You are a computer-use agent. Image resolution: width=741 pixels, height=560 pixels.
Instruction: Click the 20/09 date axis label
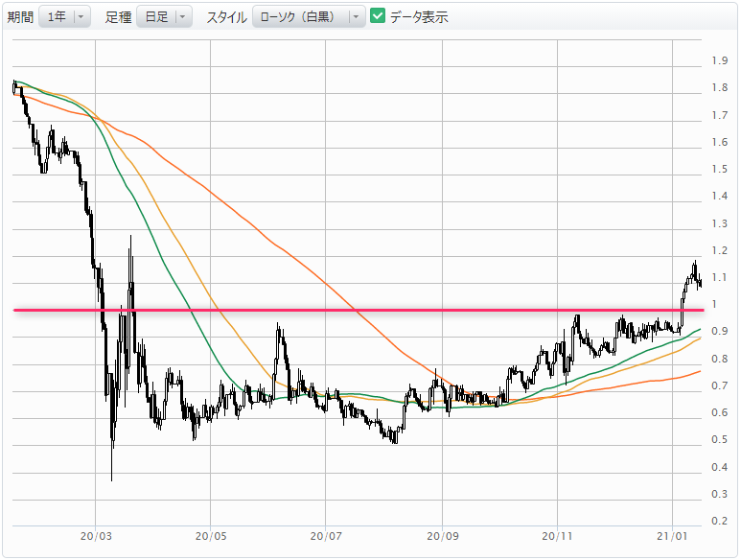click(442, 536)
